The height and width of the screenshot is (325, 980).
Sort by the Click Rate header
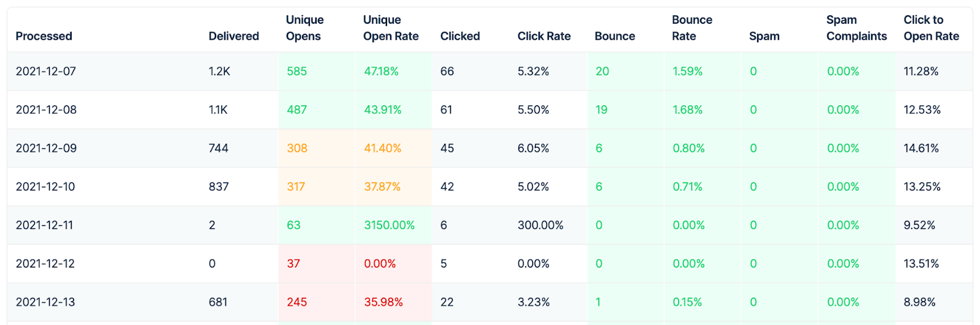[544, 36]
